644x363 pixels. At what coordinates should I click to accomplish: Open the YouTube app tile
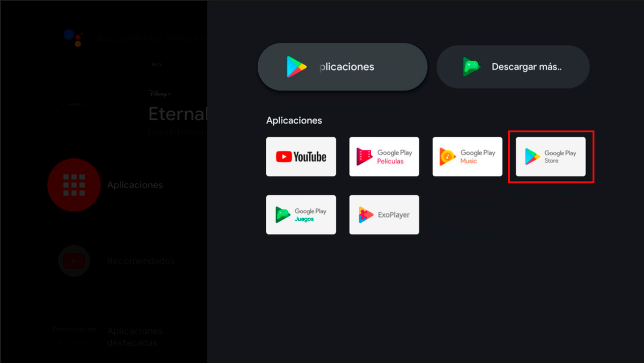301,157
